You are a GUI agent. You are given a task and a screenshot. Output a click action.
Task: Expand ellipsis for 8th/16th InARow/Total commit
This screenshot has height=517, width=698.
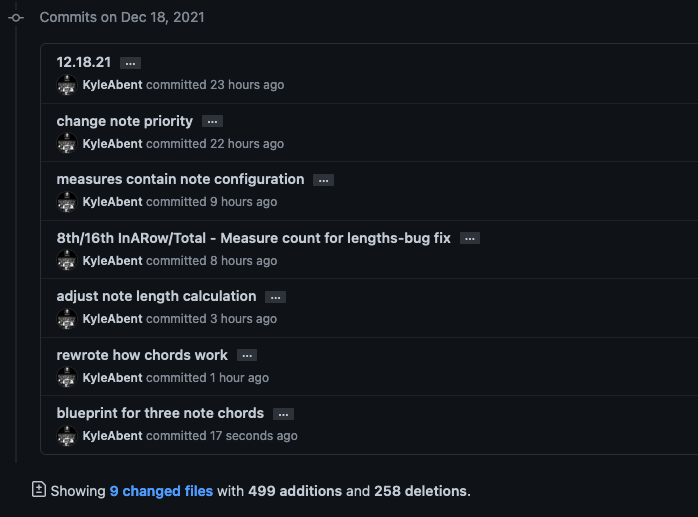(x=470, y=239)
